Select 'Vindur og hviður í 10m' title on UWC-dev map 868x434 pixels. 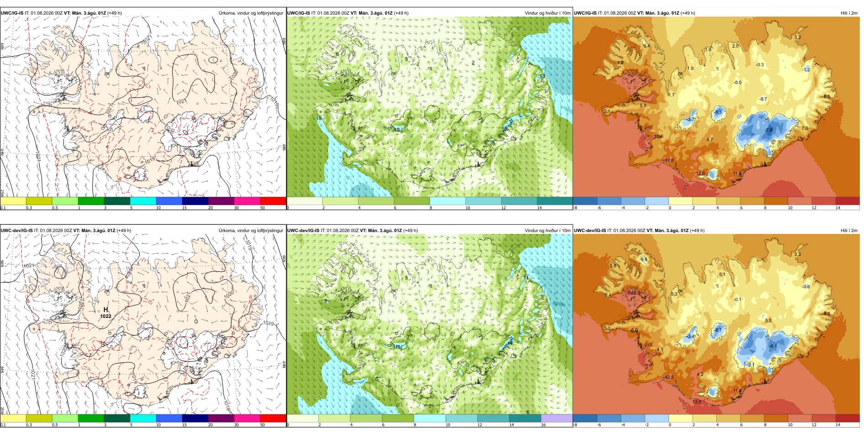click(547, 231)
